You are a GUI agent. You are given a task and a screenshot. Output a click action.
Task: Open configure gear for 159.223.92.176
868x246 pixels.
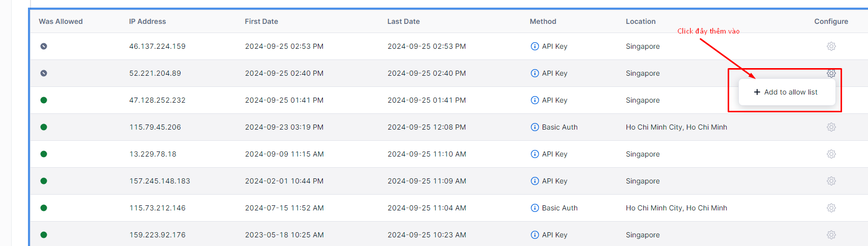click(x=831, y=235)
